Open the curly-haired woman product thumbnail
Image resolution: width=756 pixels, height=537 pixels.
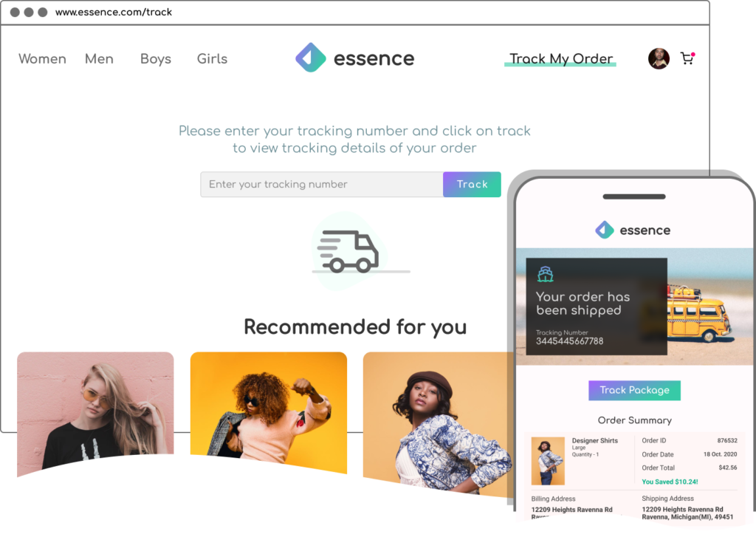269,411
